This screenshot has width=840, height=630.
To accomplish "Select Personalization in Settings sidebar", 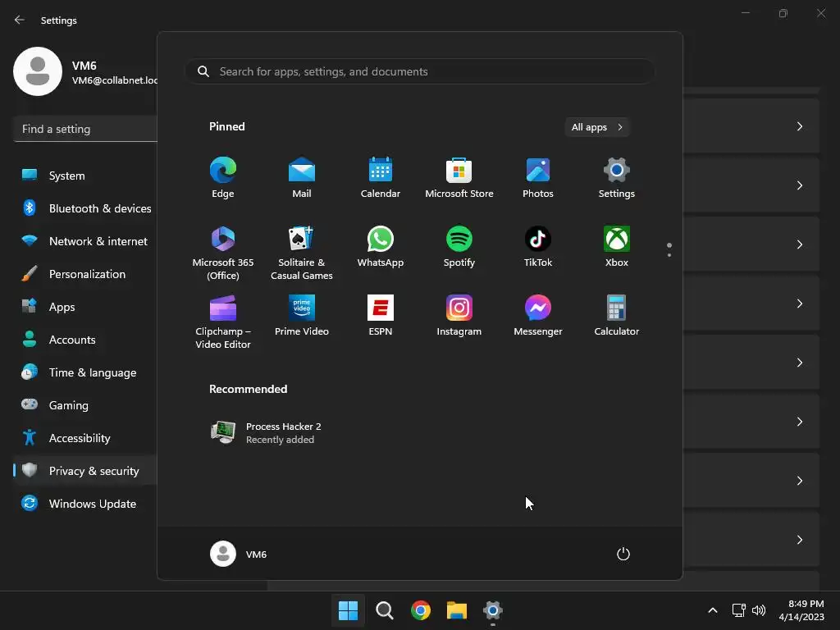I will click(x=85, y=274).
